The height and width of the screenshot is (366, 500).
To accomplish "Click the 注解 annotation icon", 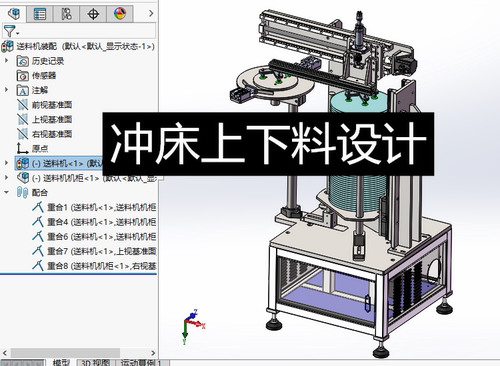I will 23,90.
